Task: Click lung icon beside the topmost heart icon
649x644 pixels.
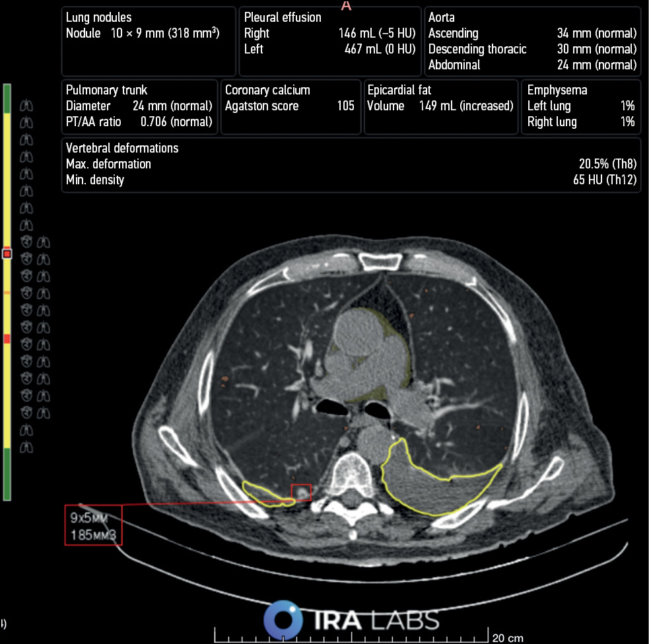Action: point(42,241)
